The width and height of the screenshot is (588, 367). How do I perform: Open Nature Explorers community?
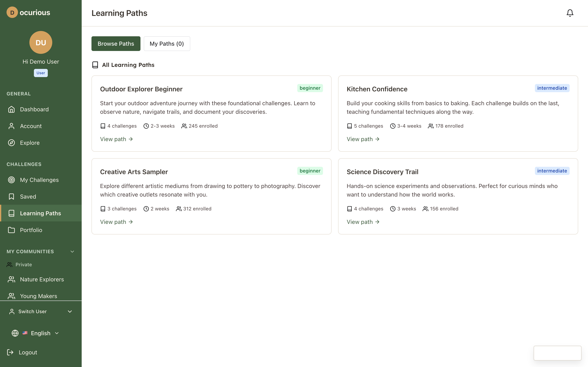pyautogui.click(x=42, y=279)
